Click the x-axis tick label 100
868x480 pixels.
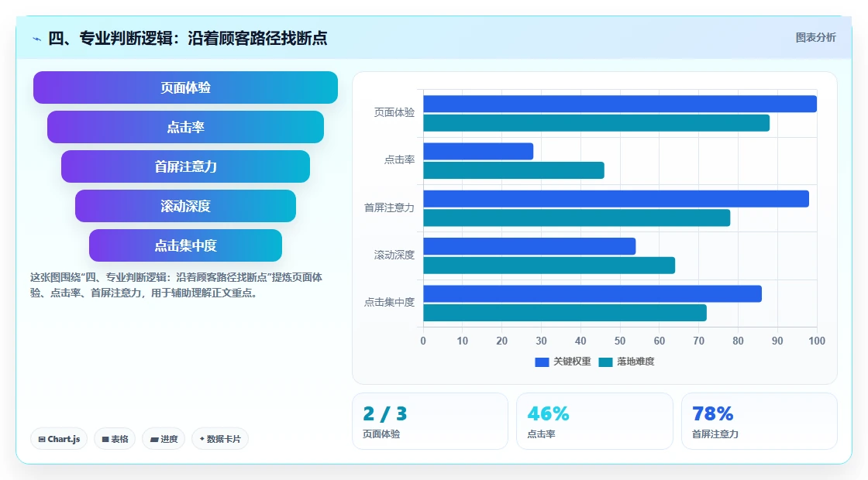pos(817,341)
